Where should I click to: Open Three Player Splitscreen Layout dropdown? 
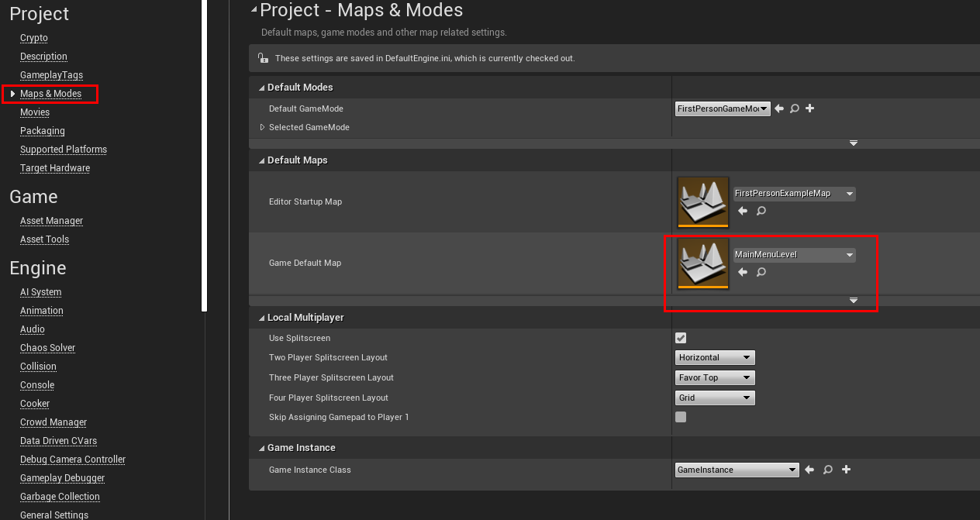tap(715, 378)
